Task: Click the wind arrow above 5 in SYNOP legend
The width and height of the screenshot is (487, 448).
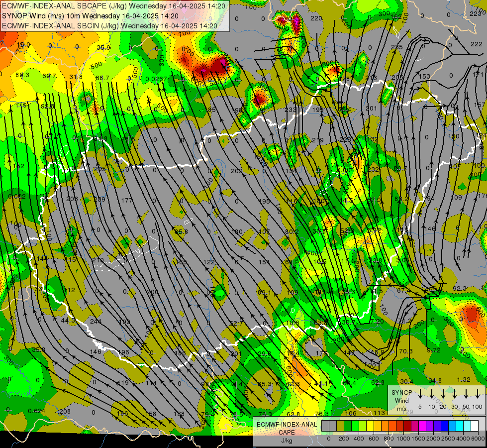Action: (420, 393)
